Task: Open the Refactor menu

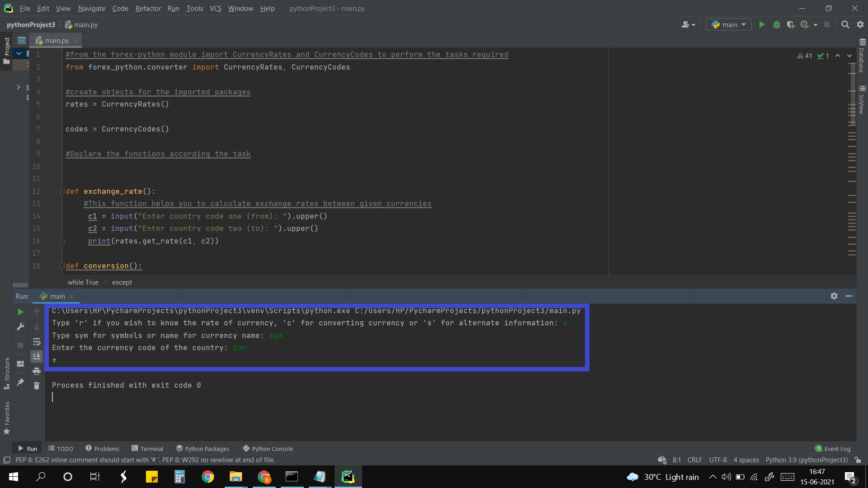Action: pos(148,8)
